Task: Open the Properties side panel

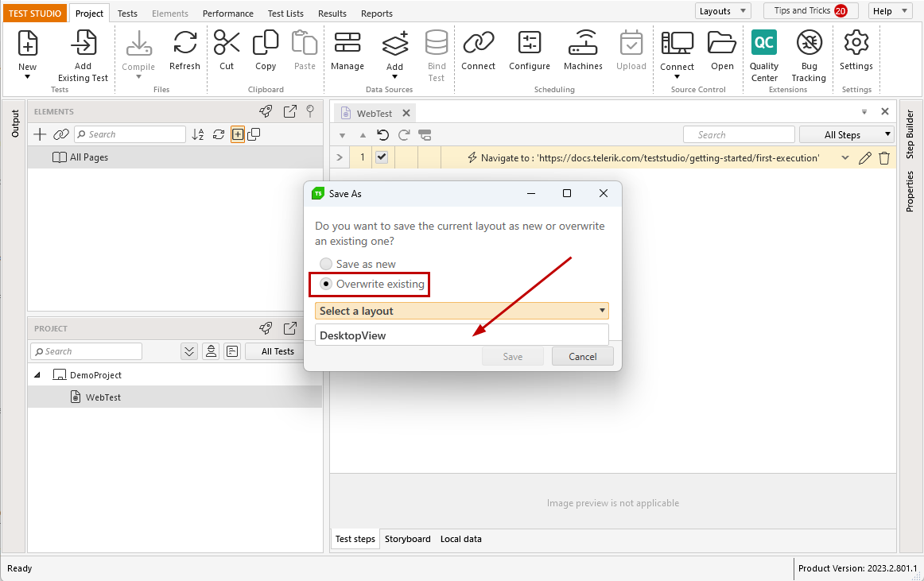Action: pos(910,191)
